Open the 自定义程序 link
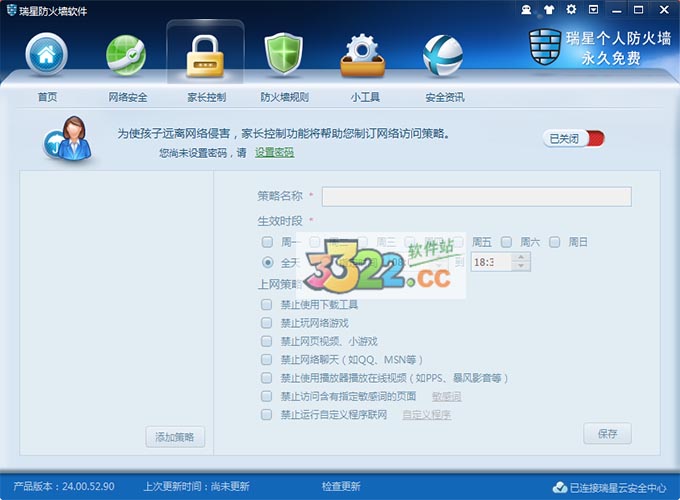 pyautogui.click(x=427, y=415)
